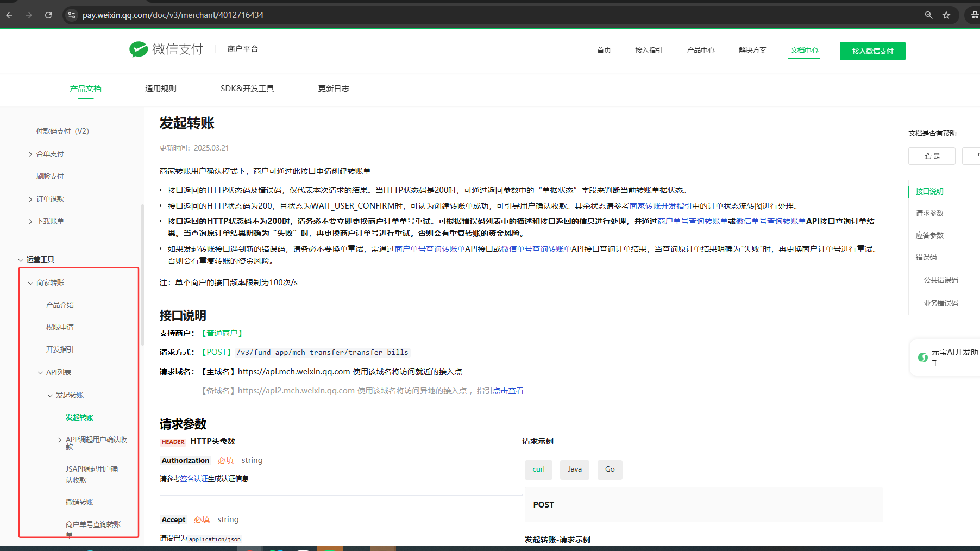Open site information icon beside the URL
This screenshot has width=980, height=551.
(72, 15)
